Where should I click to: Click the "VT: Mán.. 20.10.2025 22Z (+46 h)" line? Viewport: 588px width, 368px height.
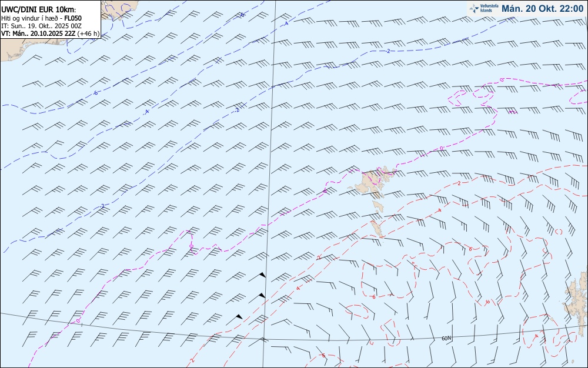(x=50, y=34)
